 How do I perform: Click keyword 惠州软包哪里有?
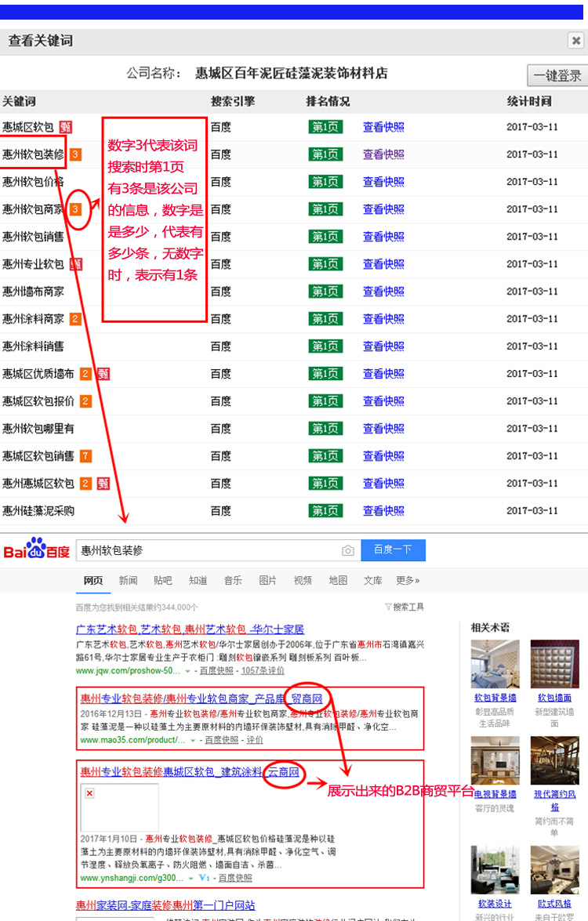[x=38, y=429]
